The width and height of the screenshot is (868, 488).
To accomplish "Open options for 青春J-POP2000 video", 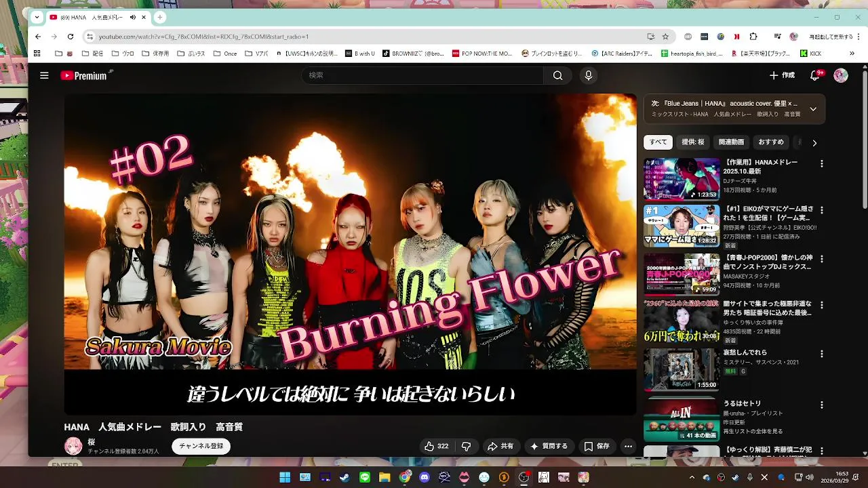I will point(821,258).
